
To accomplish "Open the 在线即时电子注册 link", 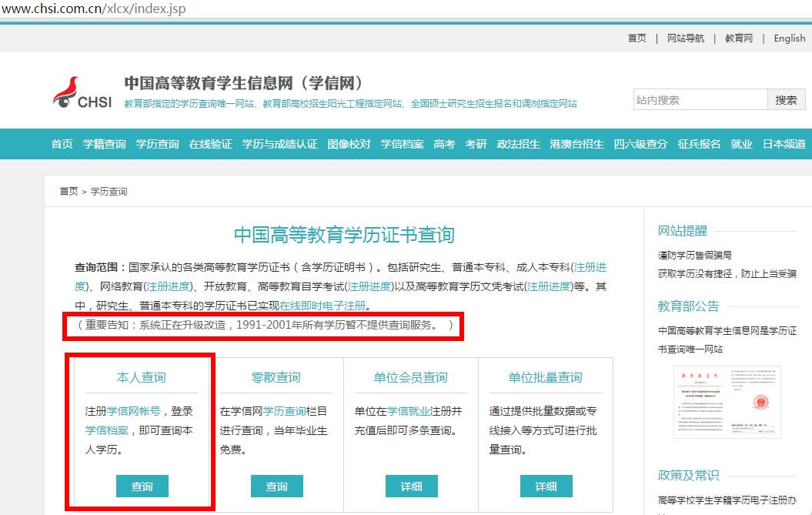I will [x=322, y=306].
